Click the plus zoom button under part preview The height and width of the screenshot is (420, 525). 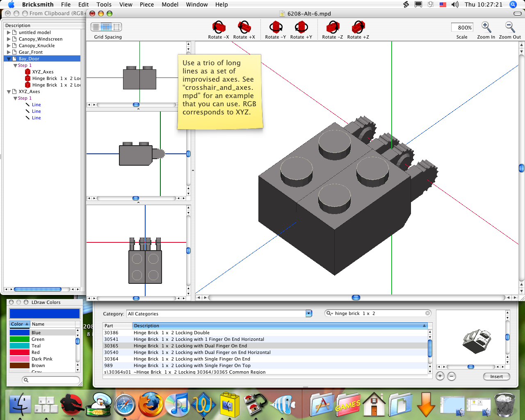[x=440, y=376]
